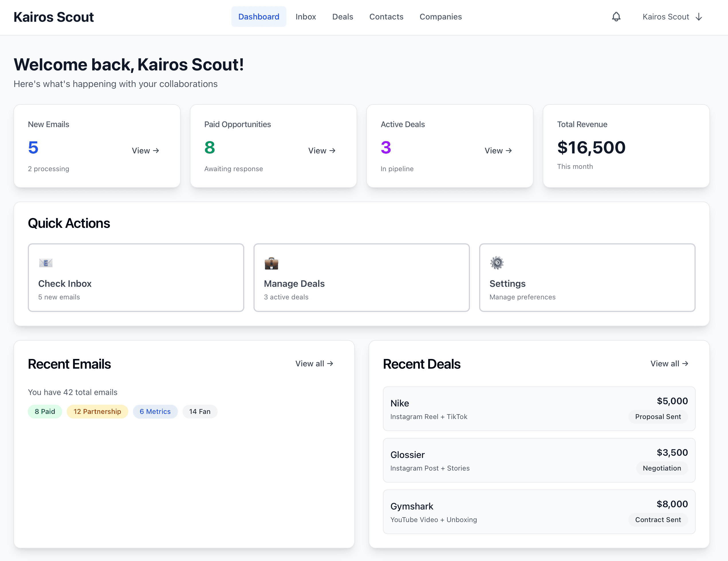Switch to the Inbox tab

pyautogui.click(x=306, y=17)
